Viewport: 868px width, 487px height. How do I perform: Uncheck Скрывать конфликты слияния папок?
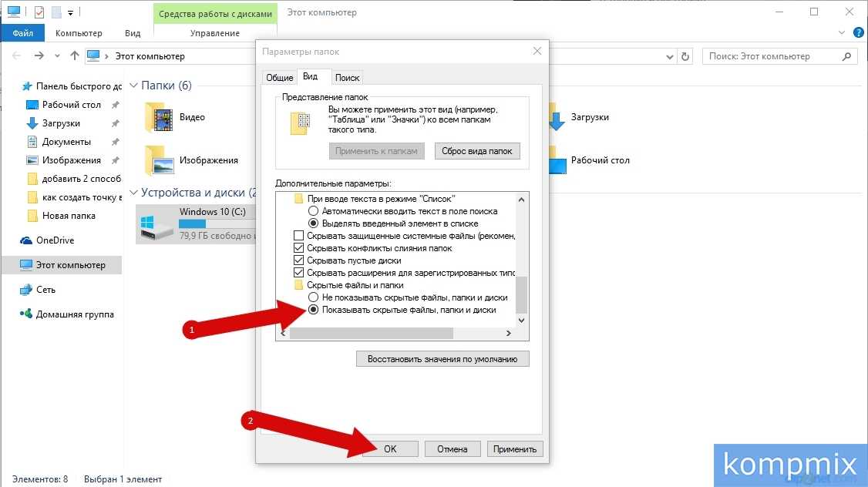298,248
